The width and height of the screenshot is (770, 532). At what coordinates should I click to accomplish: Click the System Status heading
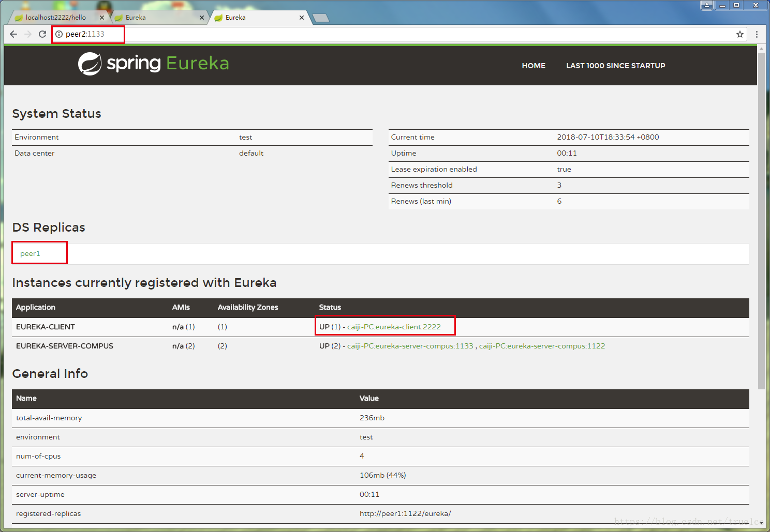click(x=56, y=114)
